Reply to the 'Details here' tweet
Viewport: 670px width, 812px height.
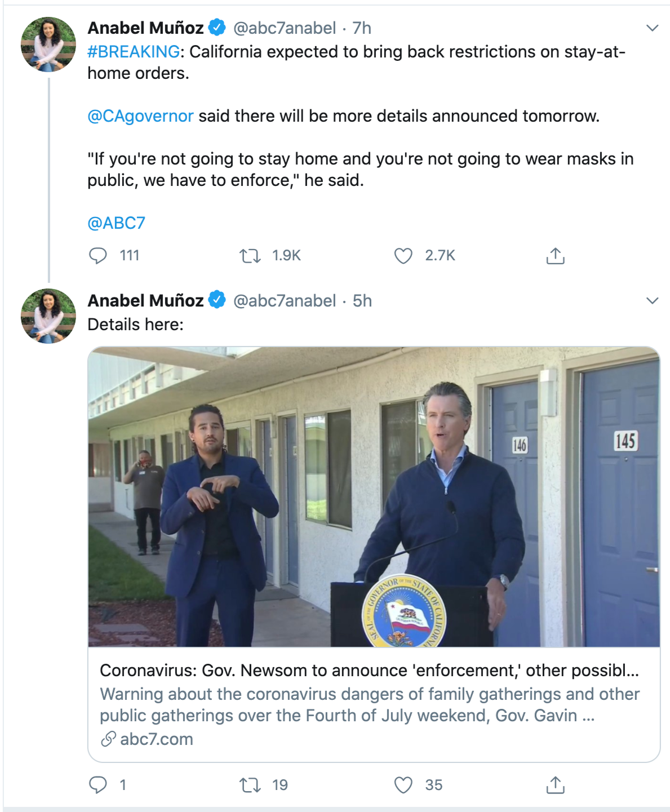98,784
